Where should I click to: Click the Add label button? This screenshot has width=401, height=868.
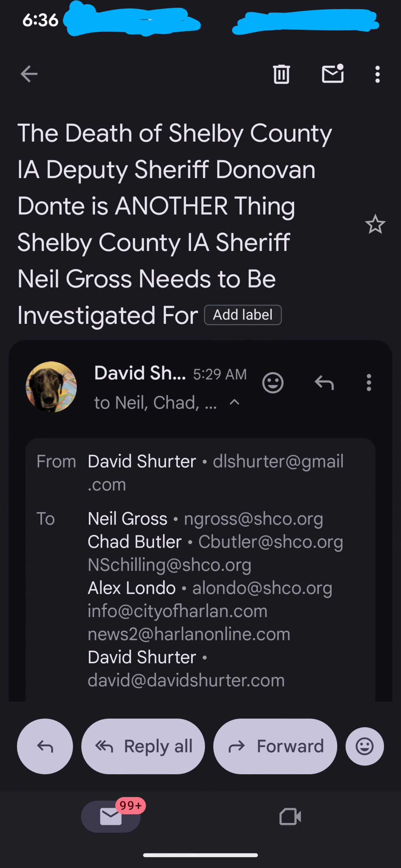(x=243, y=315)
